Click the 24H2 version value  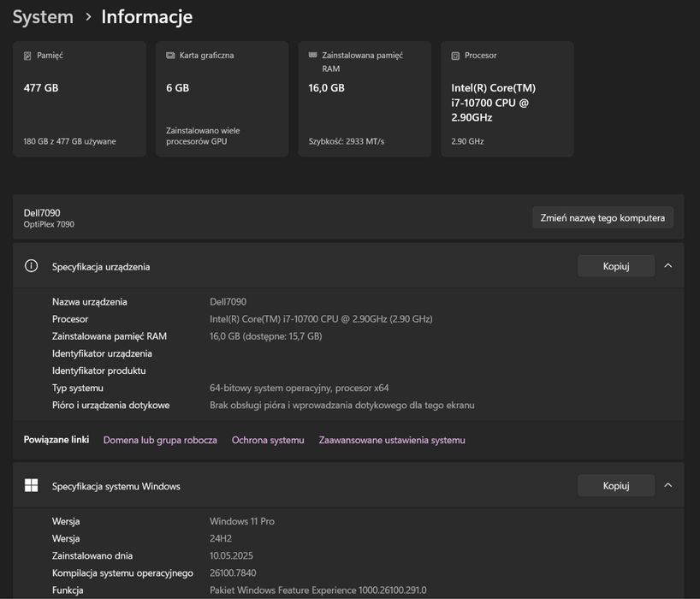(221, 539)
